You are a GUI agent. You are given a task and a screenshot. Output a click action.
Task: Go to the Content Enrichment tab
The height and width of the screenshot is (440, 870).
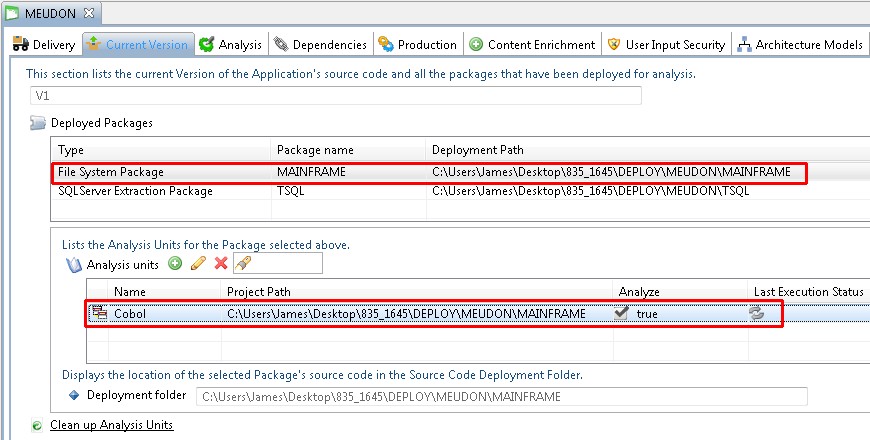(533, 44)
